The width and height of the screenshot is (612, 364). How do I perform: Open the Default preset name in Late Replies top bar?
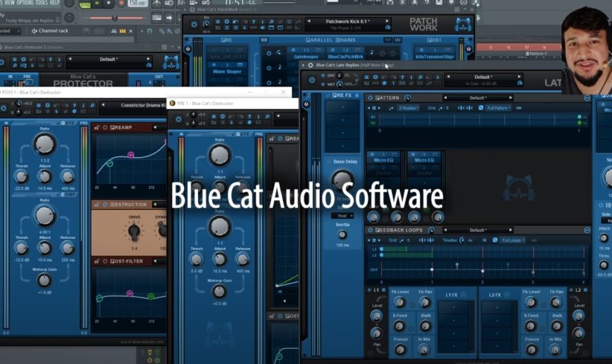(483, 77)
